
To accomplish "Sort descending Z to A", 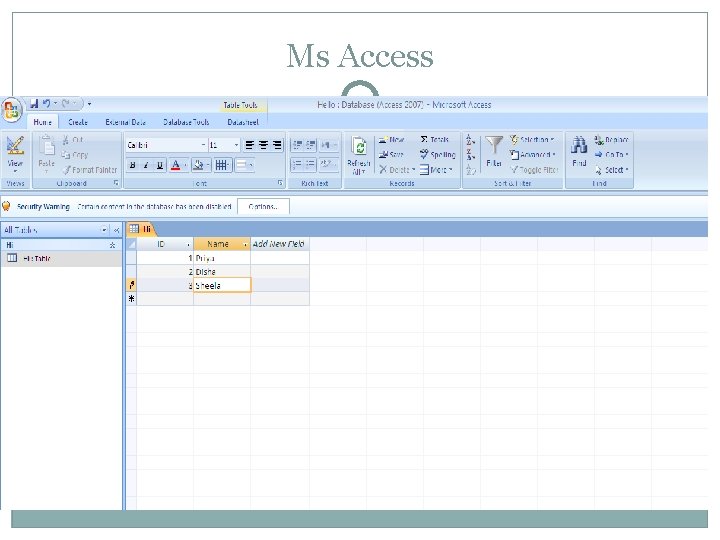I will click(x=470, y=155).
